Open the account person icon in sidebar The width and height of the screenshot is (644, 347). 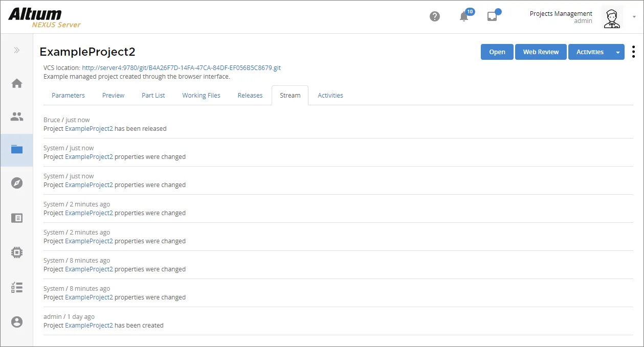pyautogui.click(x=17, y=322)
